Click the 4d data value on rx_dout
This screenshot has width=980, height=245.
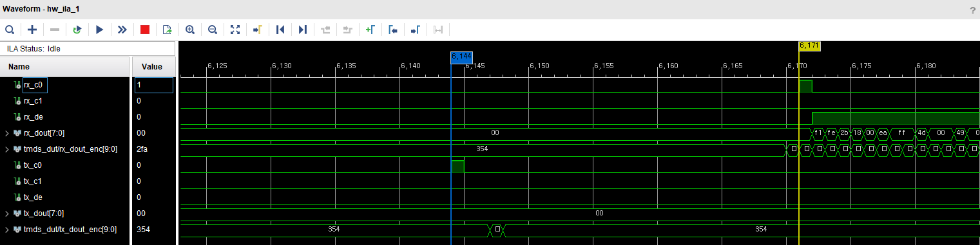tap(921, 133)
